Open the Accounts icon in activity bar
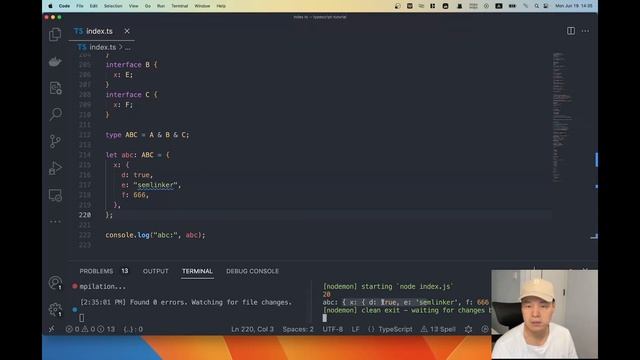Viewport: 640px width, 360px height. pyautogui.click(x=55, y=283)
